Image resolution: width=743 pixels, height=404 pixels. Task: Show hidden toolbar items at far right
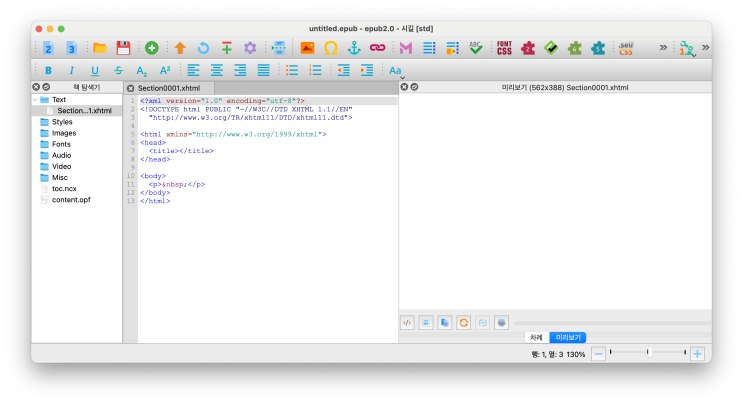[706, 47]
